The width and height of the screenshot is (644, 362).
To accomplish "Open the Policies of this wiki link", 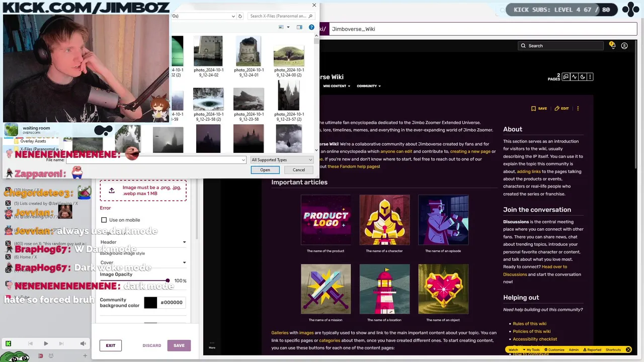I will (532, 331).
